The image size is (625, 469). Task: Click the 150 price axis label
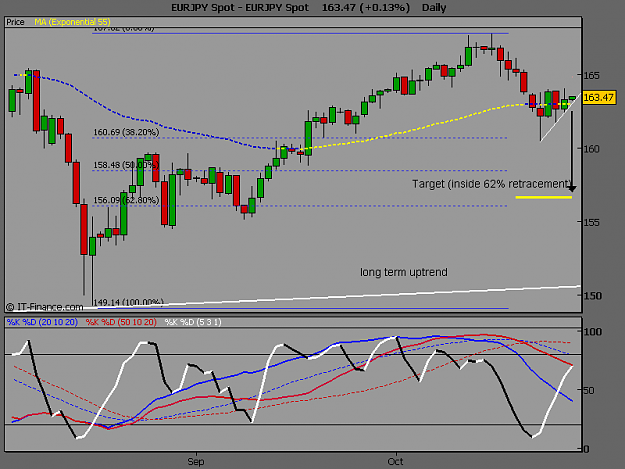592,296
